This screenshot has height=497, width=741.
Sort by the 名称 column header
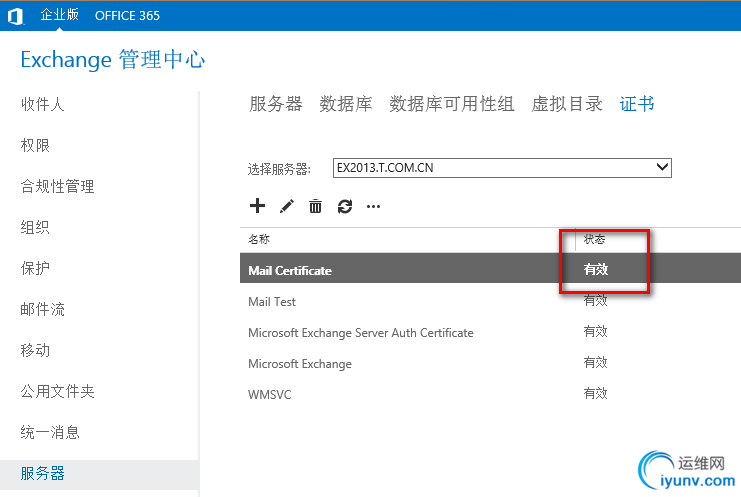pos(258,240)
